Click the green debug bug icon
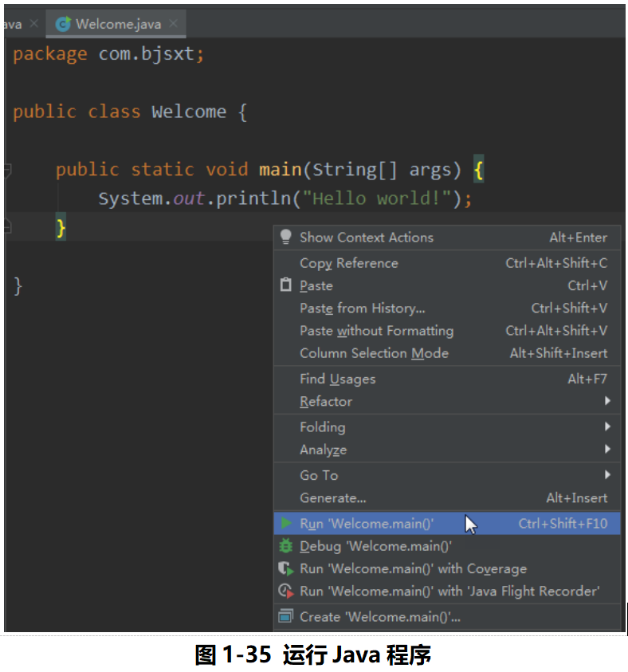This screenshot has width=628, height=672. point(286,545)
